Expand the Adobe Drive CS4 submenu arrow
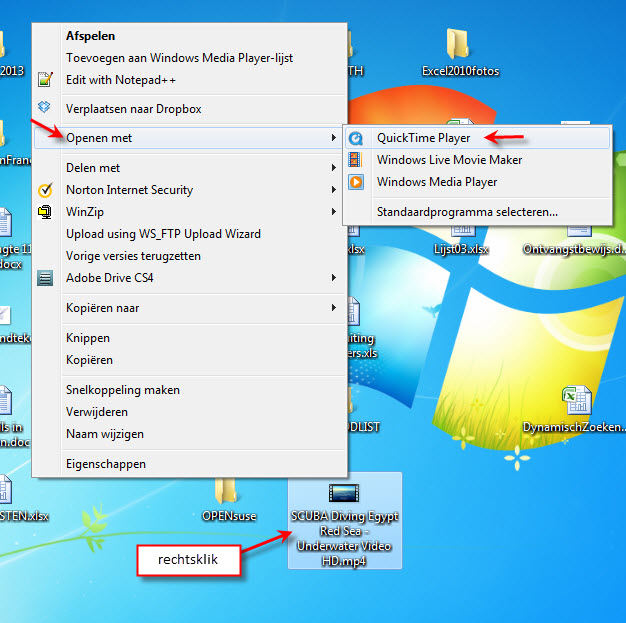The width and height of the screenshot is (626, 623). 333,278
